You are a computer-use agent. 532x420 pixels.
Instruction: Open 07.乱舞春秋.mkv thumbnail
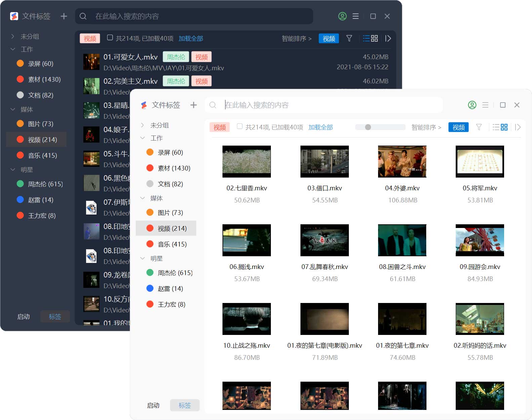coord(325,240)
